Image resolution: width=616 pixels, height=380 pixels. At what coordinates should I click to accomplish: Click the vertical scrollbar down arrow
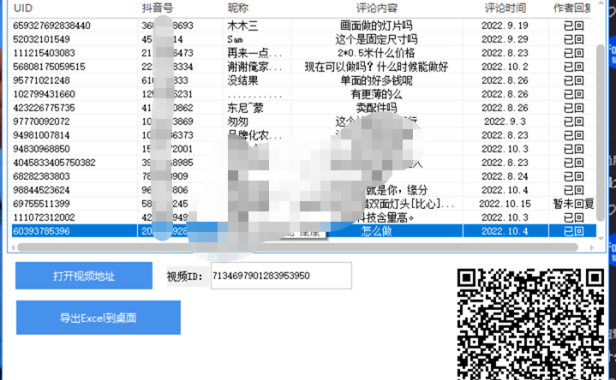click(600, 238)
